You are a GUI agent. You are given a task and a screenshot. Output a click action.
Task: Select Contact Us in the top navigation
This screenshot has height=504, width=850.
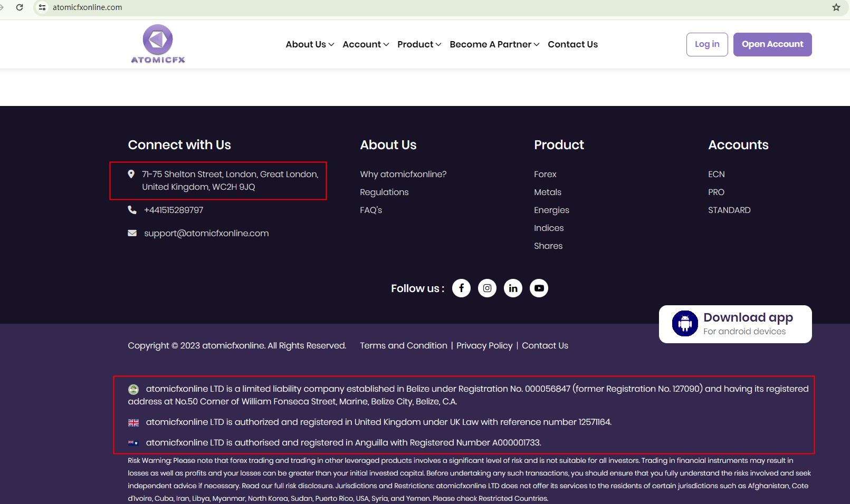point(572,44)
